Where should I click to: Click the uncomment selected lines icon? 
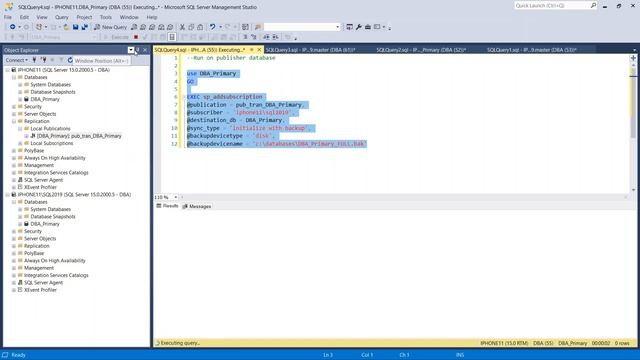click(253, 37)
